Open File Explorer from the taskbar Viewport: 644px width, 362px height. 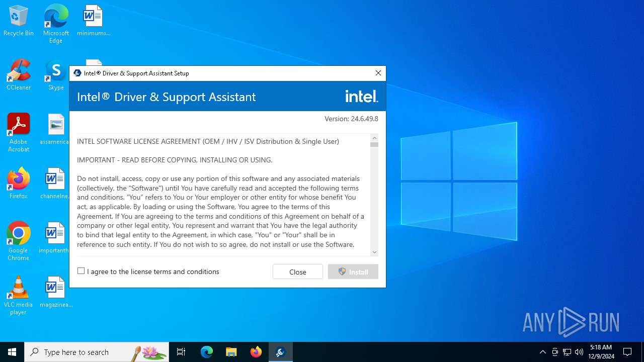click(231, 352)
